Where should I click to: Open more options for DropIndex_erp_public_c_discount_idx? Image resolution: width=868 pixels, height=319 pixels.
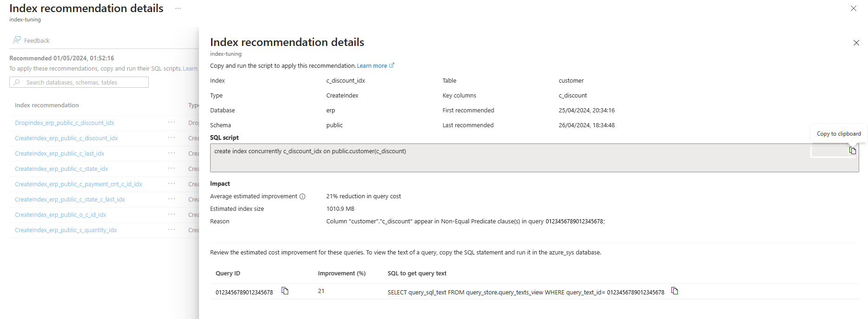pyautogui.click(x=172, y=123)
